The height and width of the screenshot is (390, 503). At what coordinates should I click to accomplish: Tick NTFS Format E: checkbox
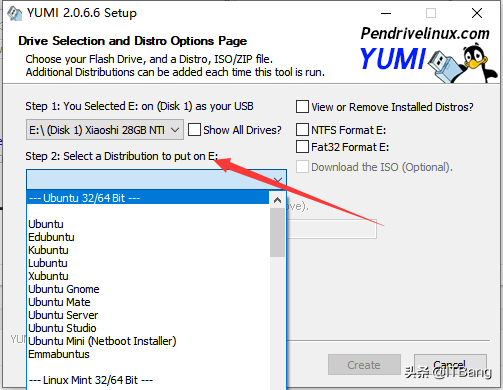[302, 129]
